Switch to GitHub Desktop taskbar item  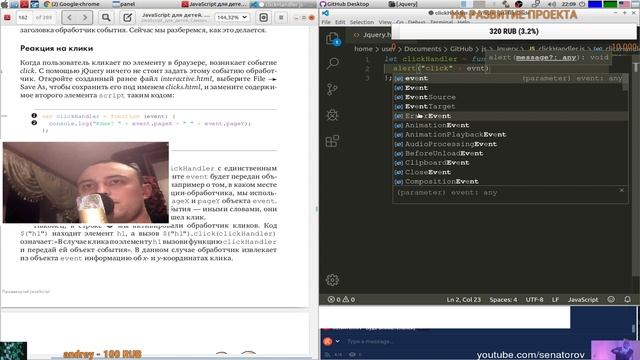tap(345, 4)
